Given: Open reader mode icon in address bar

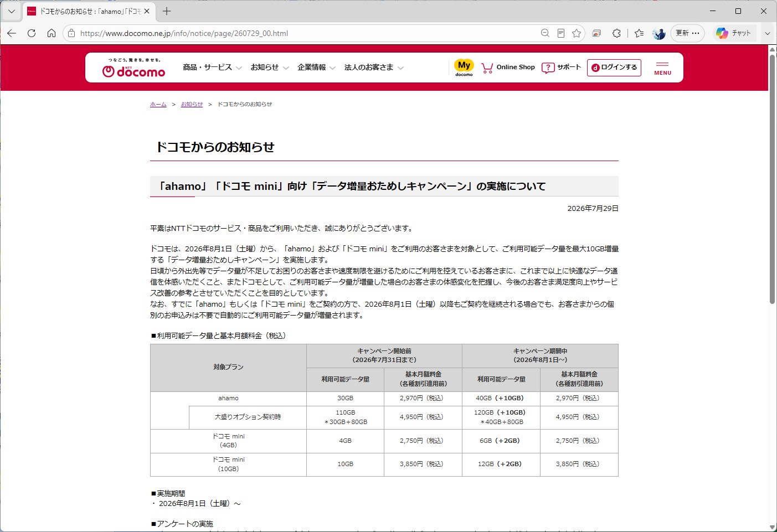Looking at the screenshot, I should pyautogui.click(x=561, y=33).
